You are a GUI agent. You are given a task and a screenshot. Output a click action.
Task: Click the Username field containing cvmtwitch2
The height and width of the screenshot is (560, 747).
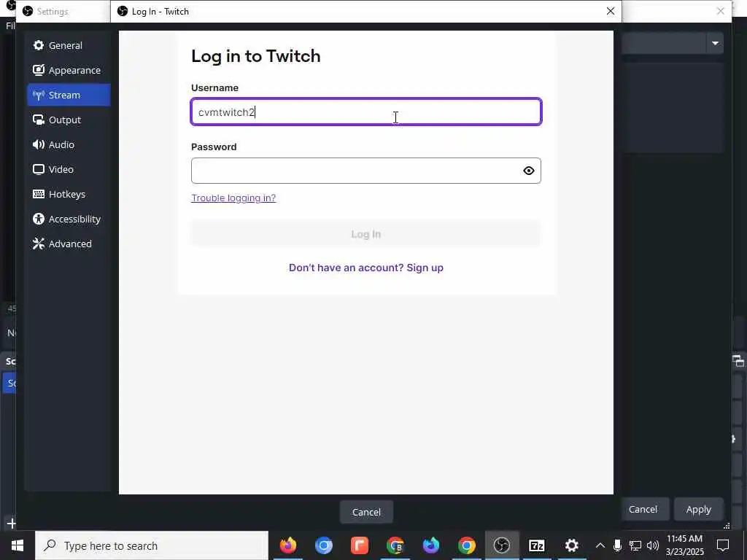point(366,112)
